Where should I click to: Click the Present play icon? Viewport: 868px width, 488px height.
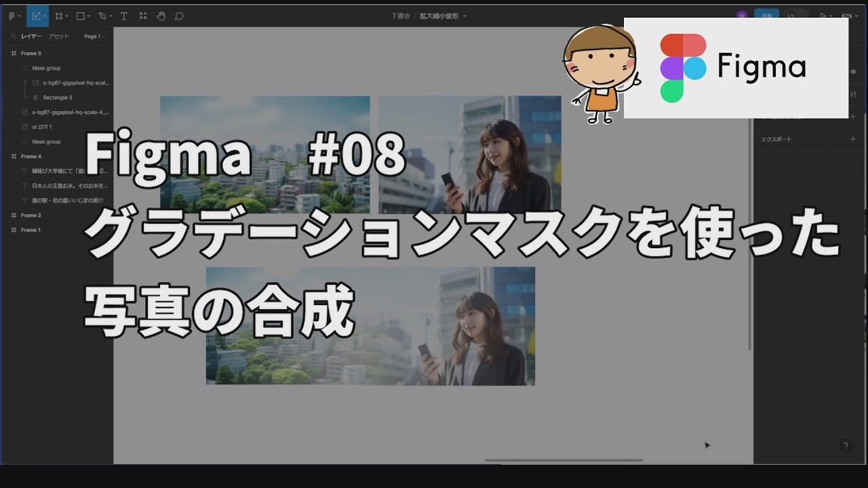[823, 16]
